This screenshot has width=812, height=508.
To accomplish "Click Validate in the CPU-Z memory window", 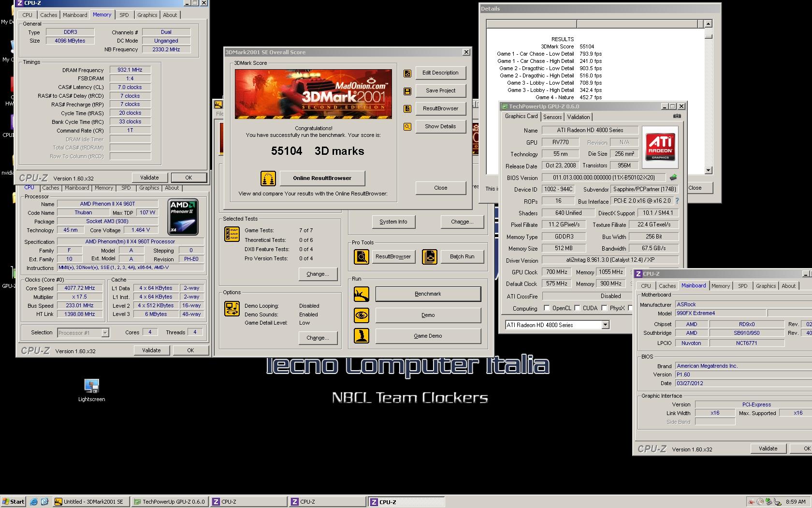I will 149,178.
